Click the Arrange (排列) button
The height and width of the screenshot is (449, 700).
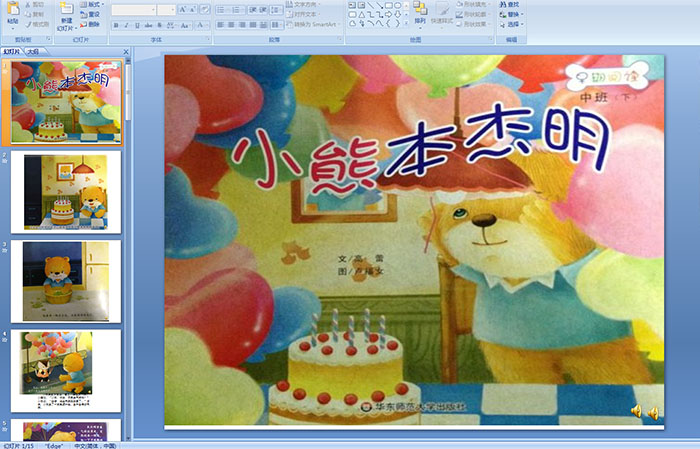click(x=420, y=13)
